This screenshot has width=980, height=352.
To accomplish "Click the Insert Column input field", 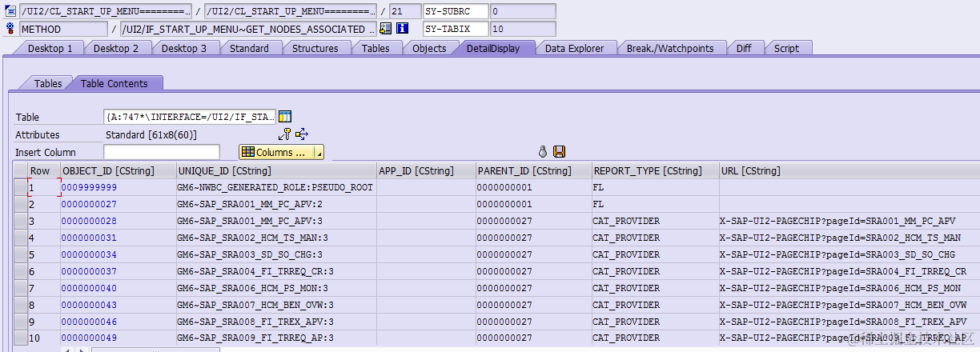I will point(162,152).
